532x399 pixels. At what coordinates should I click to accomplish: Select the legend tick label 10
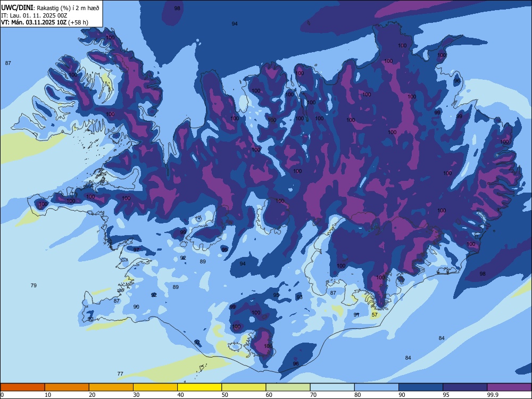[48, 395]
